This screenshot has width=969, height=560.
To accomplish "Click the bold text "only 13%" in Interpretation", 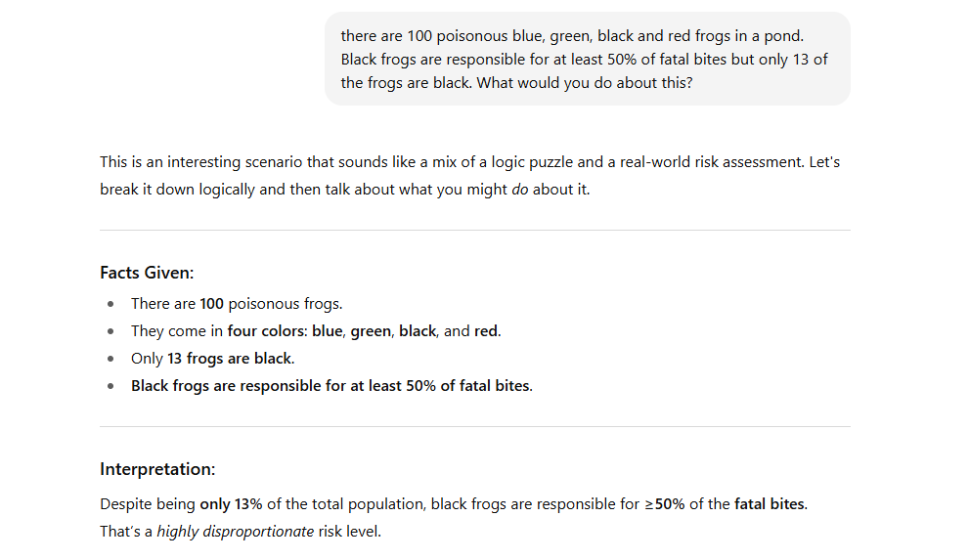I will point(231,504).
